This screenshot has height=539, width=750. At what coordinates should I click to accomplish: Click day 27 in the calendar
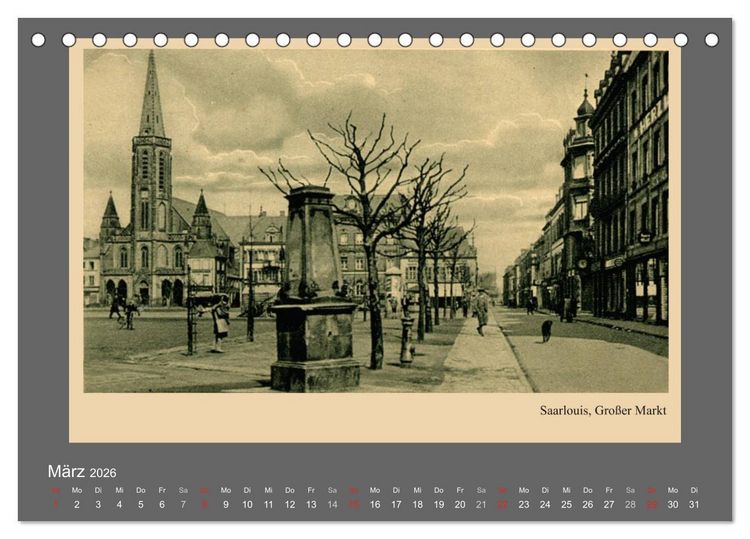click(x=609, y=505)
